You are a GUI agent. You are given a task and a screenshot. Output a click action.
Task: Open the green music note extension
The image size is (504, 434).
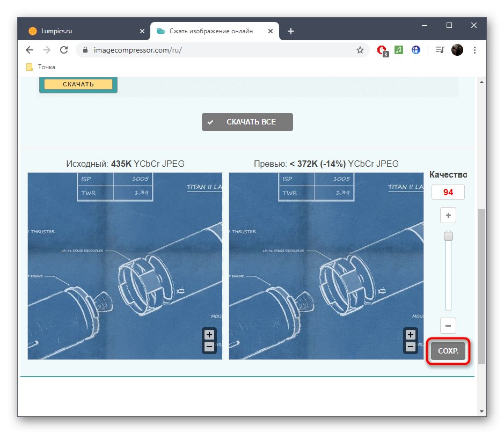tap(399, 50)
